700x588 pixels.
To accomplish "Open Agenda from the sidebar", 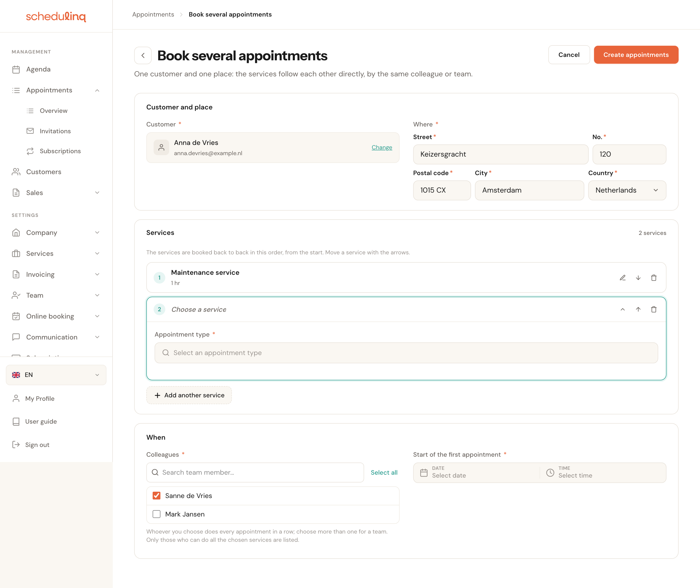I will [56, 69].
